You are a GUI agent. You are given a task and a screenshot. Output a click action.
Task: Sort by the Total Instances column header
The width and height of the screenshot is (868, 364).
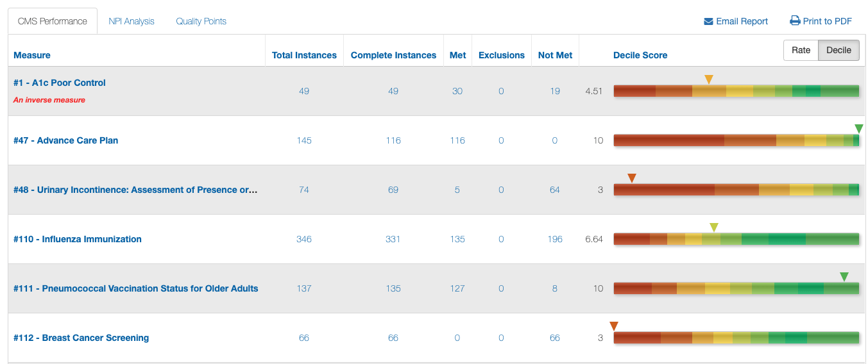pos(304,55)
